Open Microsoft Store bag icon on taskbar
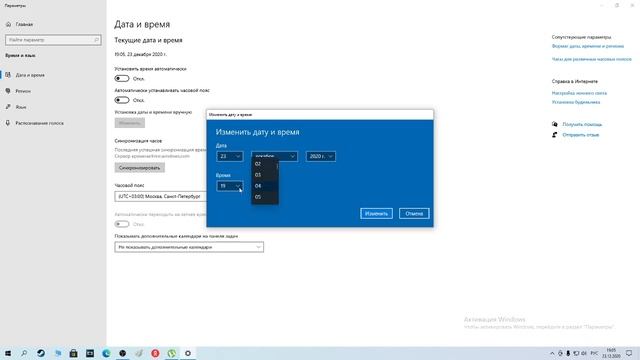This screenshot has width=640, height=360. 73,353
